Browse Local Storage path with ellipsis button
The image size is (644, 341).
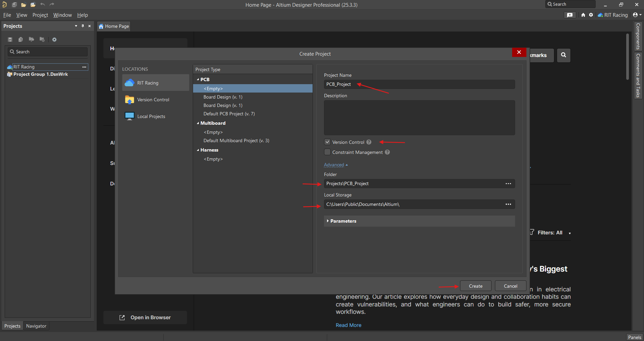508,204
